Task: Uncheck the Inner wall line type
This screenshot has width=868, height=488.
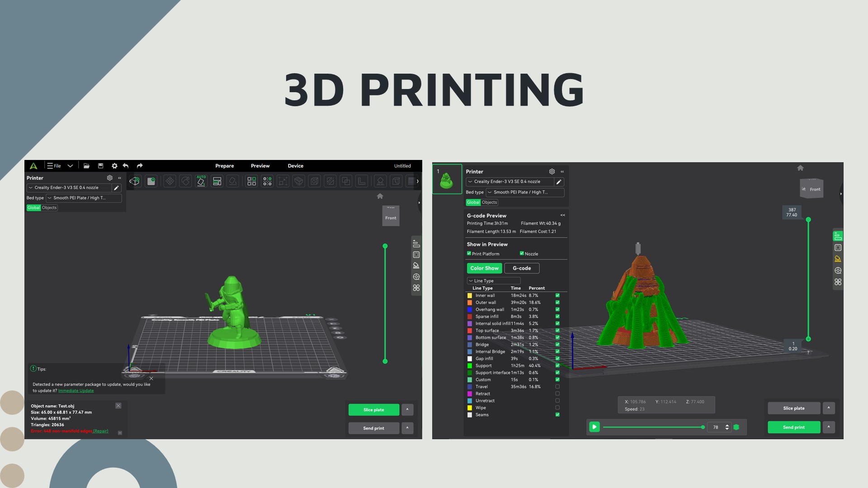Action: point(557,296)
